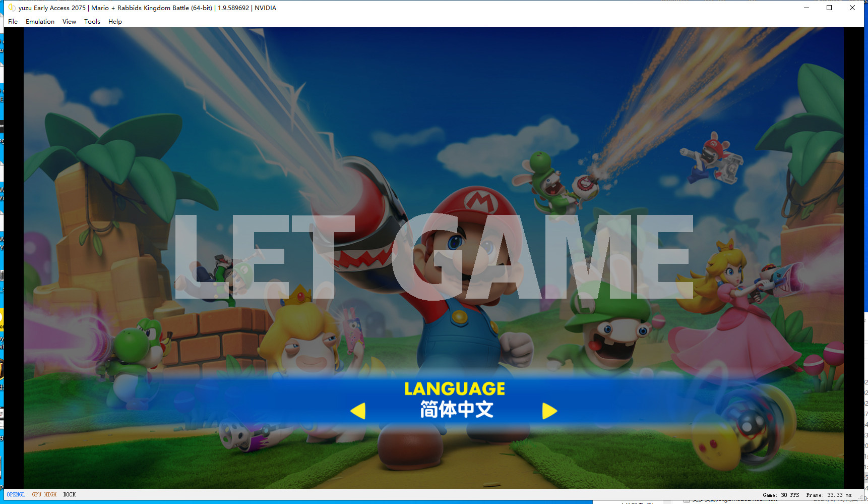This screenshot has height=504, width=868.
Task: Toggle the OPENGL renderer in status bar
Action: click(x=16, y=494)
